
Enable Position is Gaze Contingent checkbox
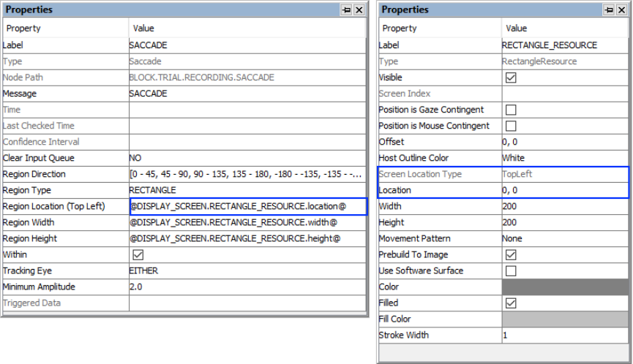(511, 110)
